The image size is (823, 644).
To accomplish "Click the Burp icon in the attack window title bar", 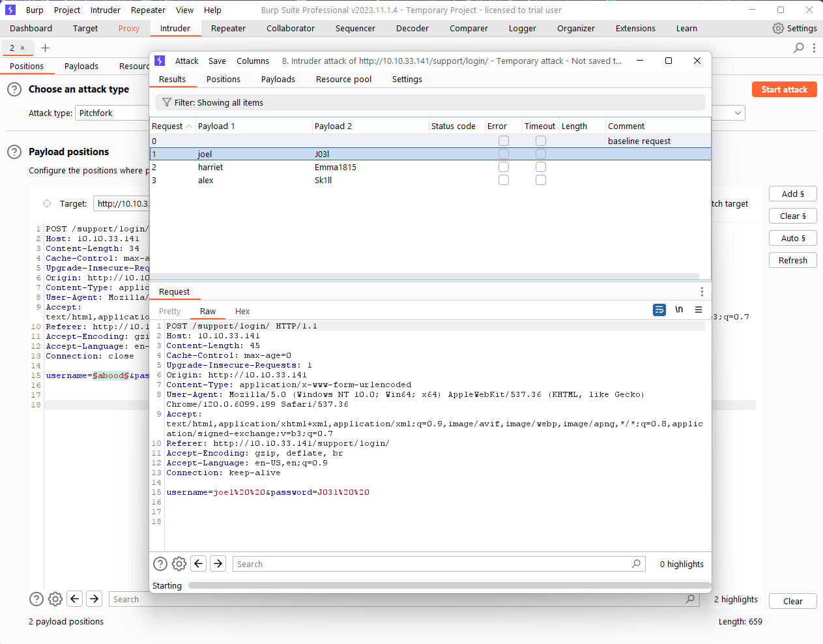I will point(160,61).
